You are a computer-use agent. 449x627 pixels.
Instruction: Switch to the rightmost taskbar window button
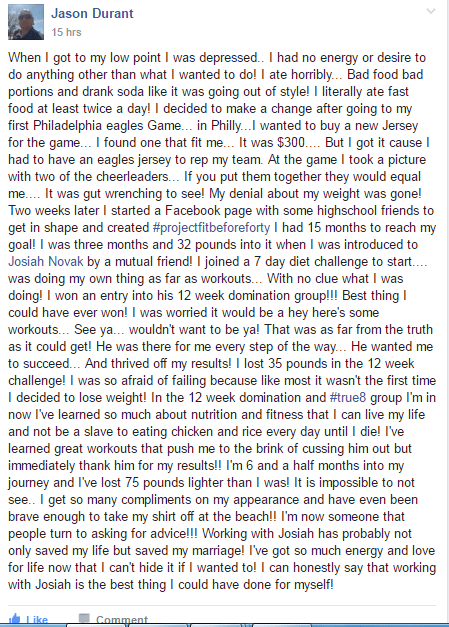282,625
